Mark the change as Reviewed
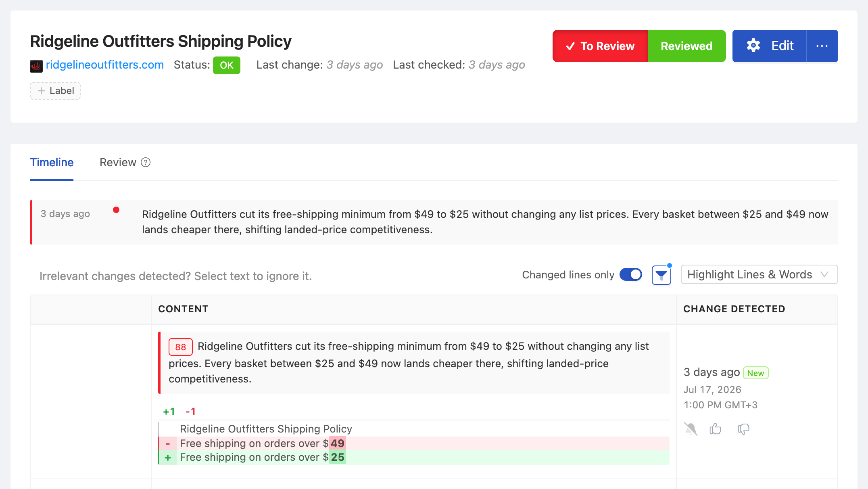The image size is (868, 489). [x=686, y=46]
